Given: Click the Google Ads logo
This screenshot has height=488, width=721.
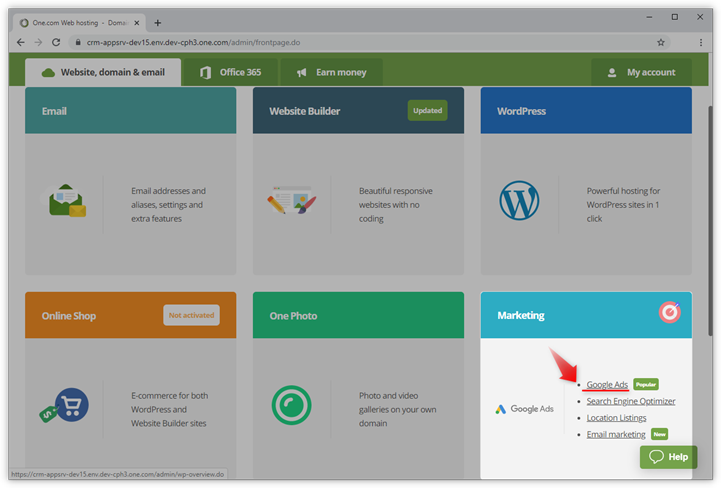Looking at the screenshot, I should [x=525, y=409].
